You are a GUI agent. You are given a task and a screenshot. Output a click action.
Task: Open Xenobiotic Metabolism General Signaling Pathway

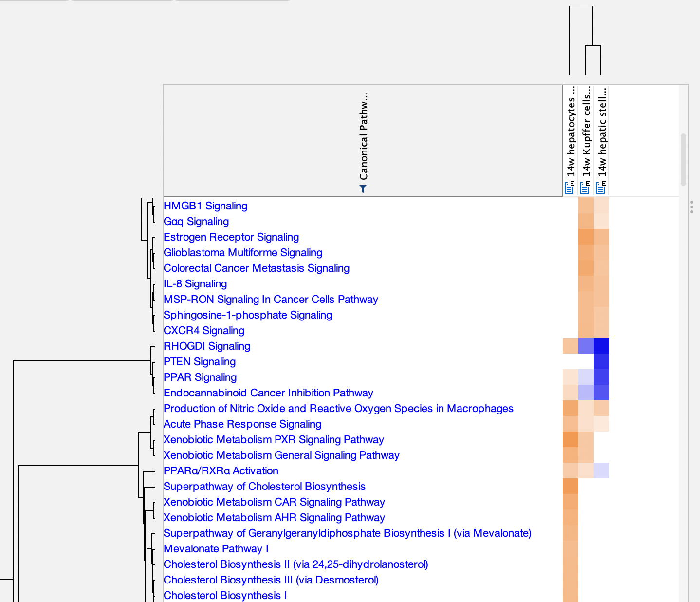(x=281, y=455)
